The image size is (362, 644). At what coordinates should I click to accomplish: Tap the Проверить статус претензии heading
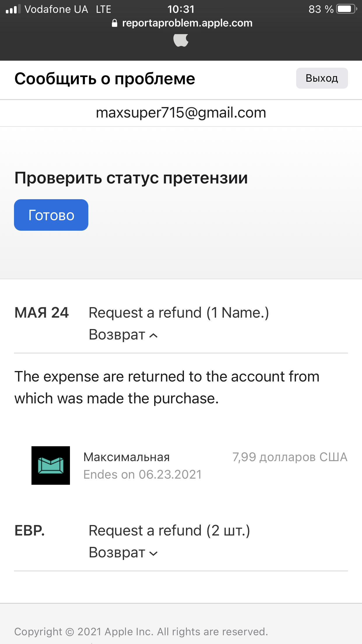pyautogui.click(x=131, y=178)
